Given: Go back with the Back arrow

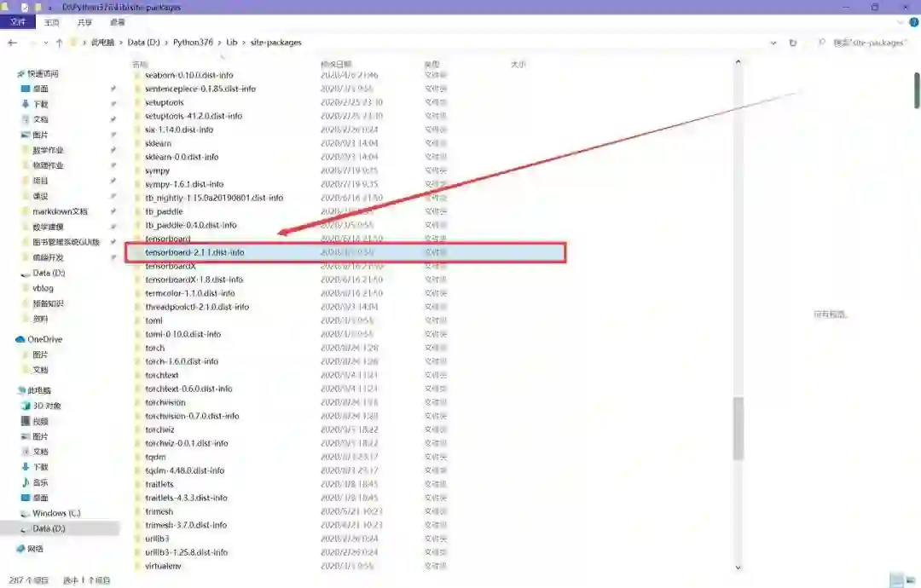Looking at the screenshot, I should pyautogui.click(x=12, y=43).
